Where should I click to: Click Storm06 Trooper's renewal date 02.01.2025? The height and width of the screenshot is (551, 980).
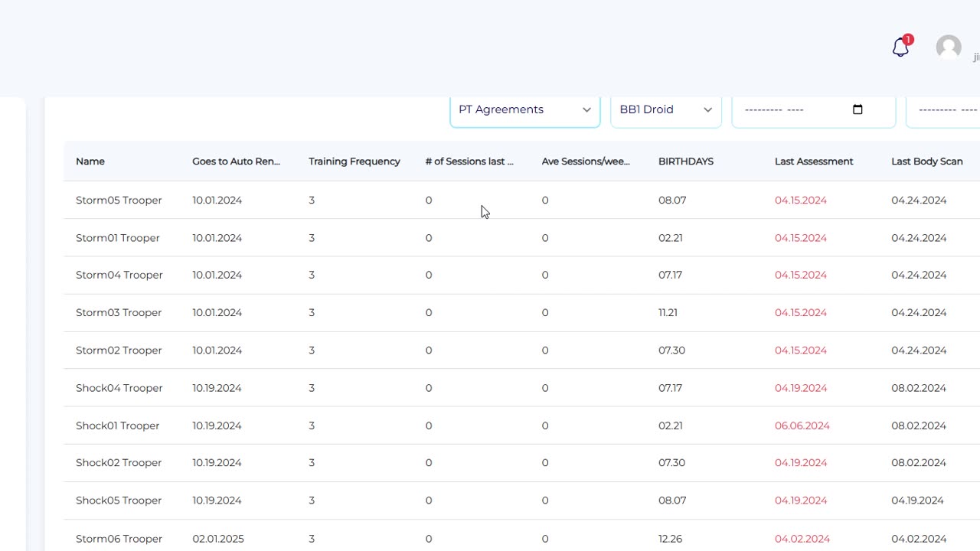pyautogui.click(x=218, y=539)
